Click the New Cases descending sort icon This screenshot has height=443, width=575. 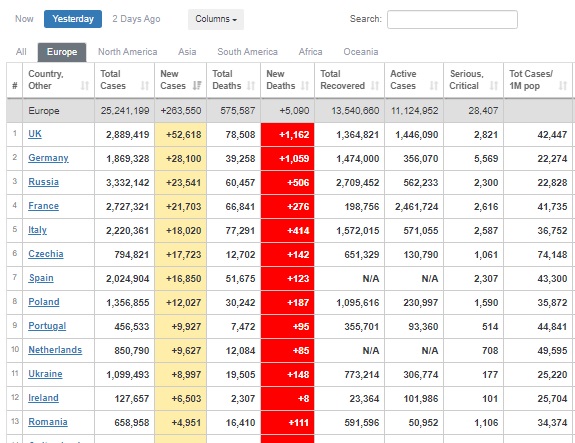pos(197,86)
